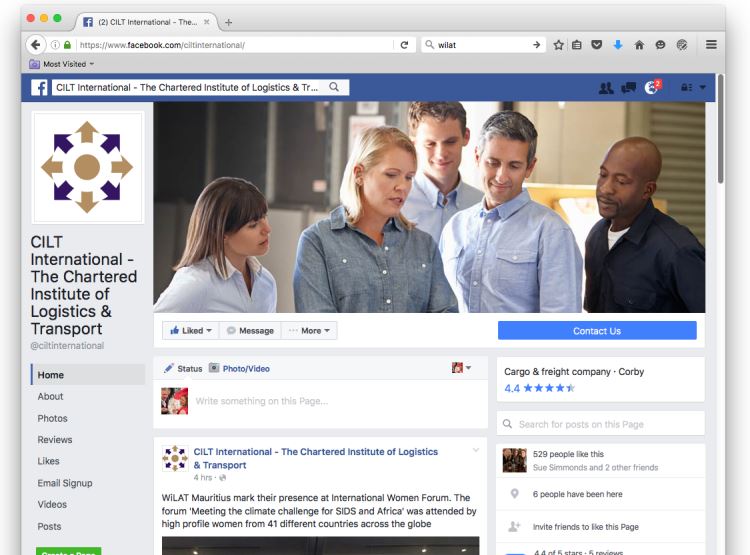Click the cover photo of five people

[x=429, y=207]
